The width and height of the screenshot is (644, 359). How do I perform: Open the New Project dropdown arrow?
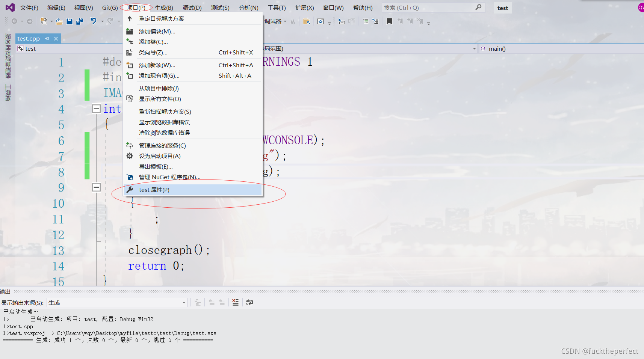tap(51, 21)
